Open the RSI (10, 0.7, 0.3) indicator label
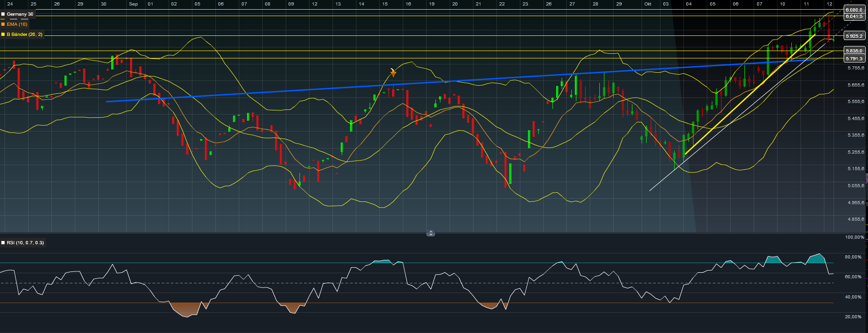 (25, 243)
